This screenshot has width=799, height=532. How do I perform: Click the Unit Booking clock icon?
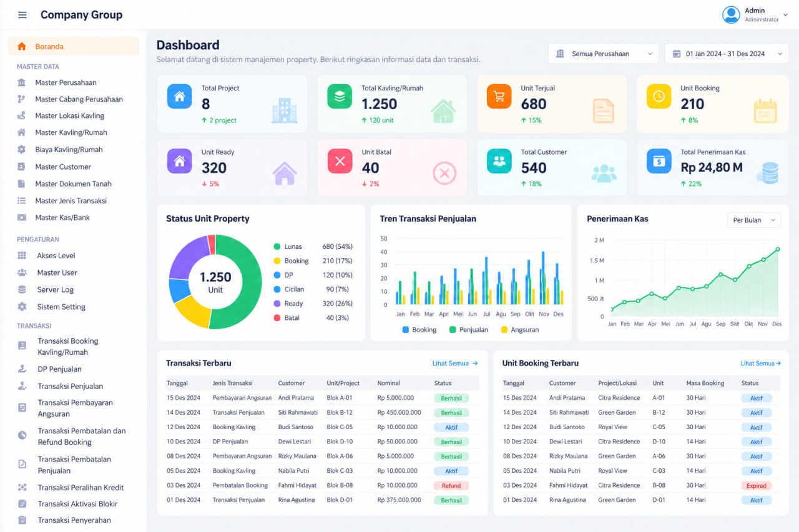coord(659,96)
